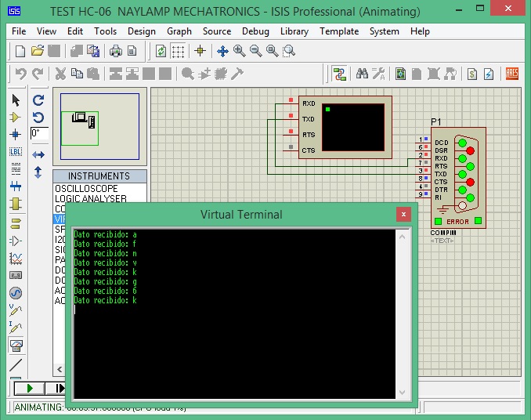
Task: Select the Wire Label LBL tool
Action: (x=16, y=151)
